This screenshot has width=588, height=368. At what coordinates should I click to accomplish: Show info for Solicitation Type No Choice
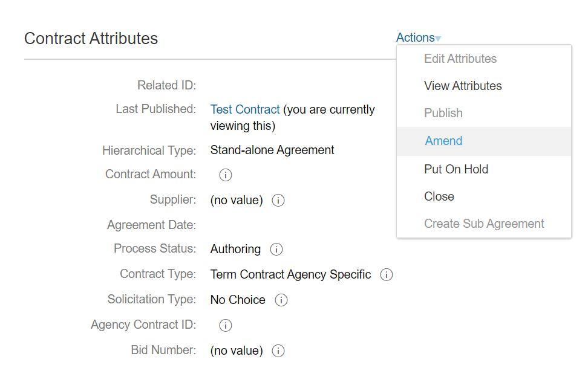click(x=281, y=300)
